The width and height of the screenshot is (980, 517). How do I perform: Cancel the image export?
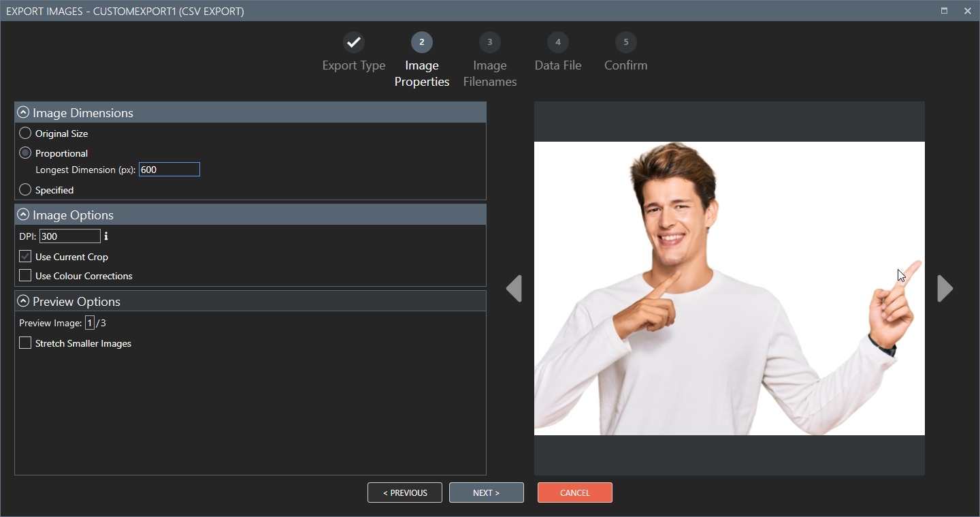pyautogui.click(x=574, y=492)
